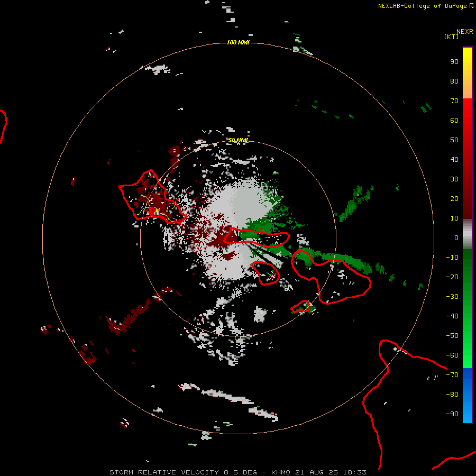Click the NEXLAB-College of DuPage credit text
Screen dimensions: 476x476
tap(425, 6)
